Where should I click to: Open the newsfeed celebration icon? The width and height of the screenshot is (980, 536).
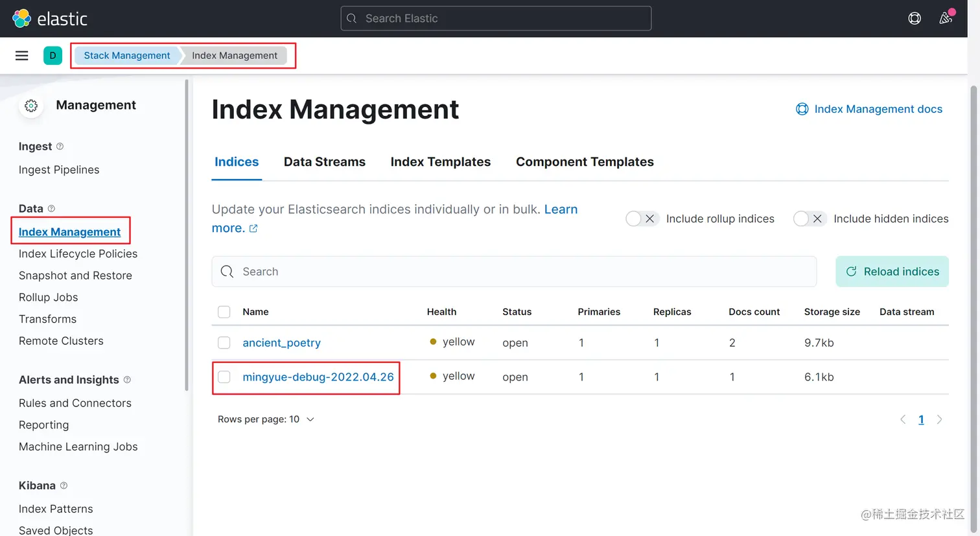(x=946, y=18)
